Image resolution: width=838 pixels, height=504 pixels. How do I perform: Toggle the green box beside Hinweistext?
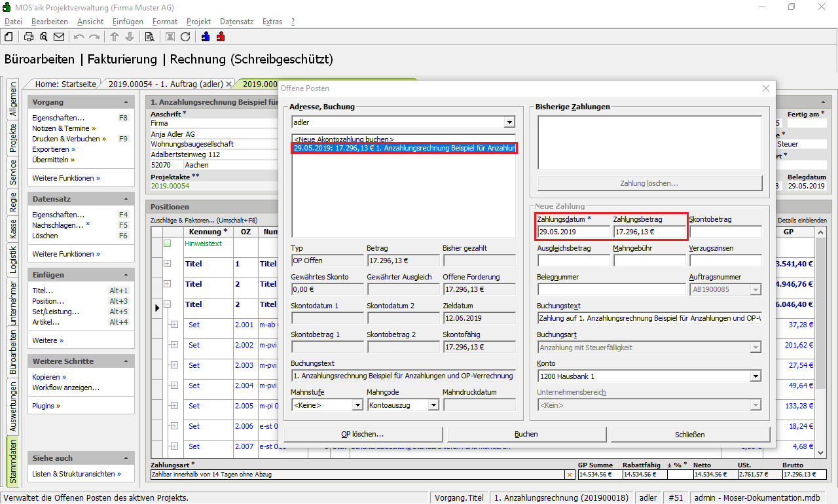[167, 243]
